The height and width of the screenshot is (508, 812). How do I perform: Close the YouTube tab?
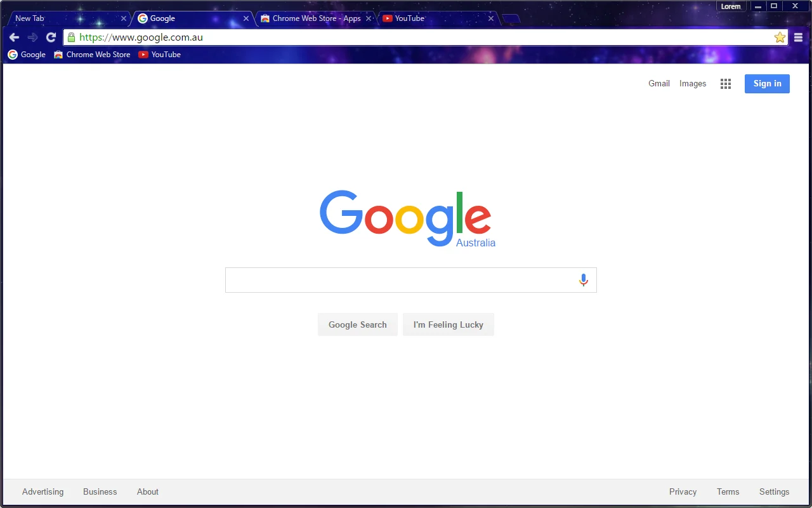coord(491,18)
